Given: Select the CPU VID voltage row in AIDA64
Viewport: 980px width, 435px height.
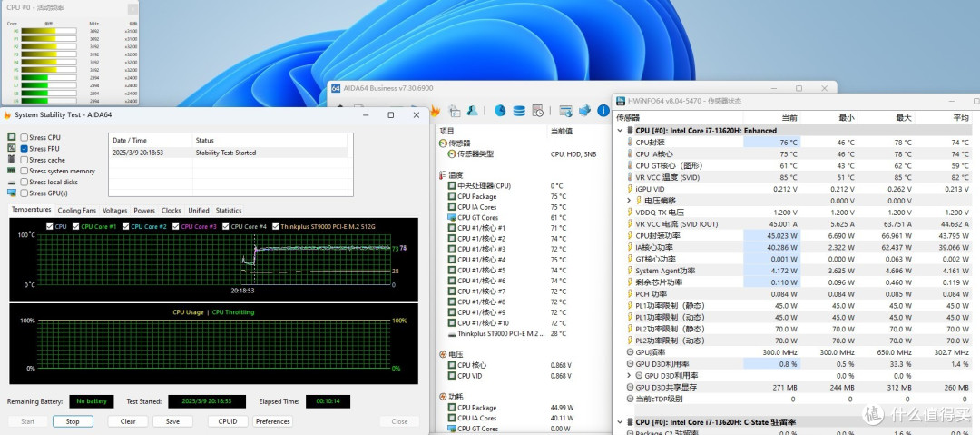Looking at the screenshot, I should coord(524,376).
